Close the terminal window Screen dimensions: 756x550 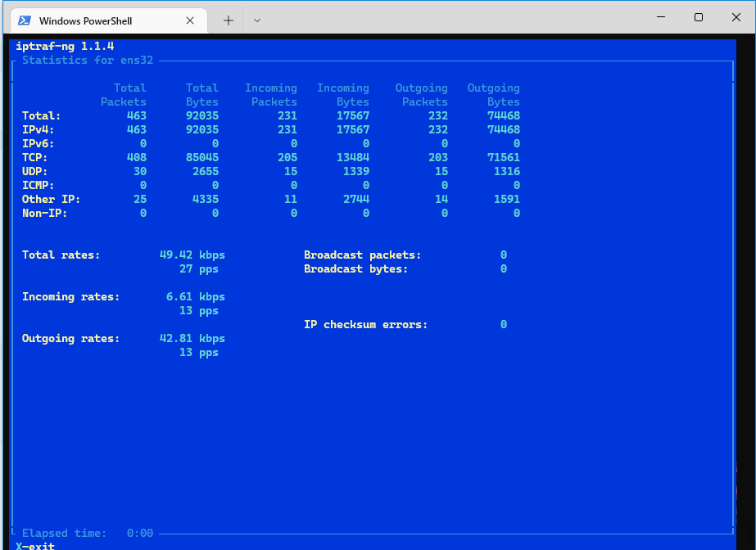click(736, 17)
